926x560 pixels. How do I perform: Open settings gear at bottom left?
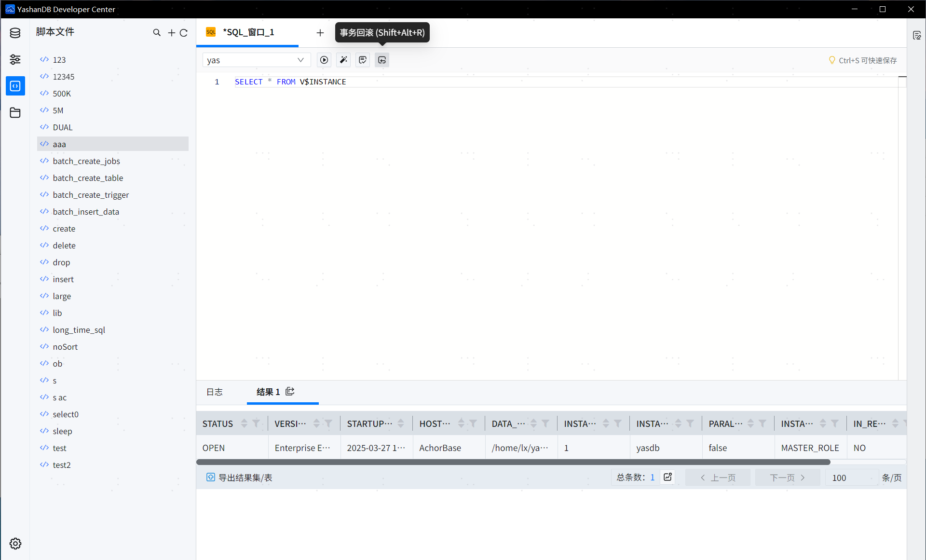pos(15,544)
